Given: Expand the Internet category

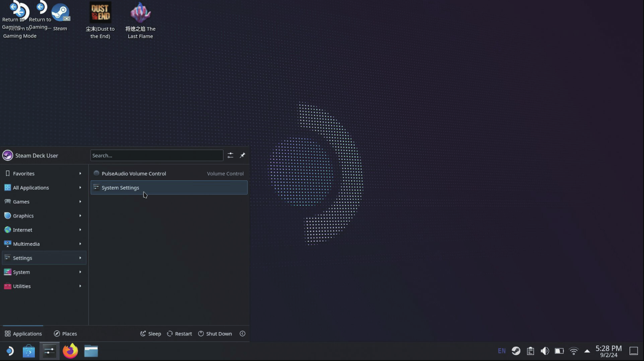Looking at the screenshot, I should (44, 230).
